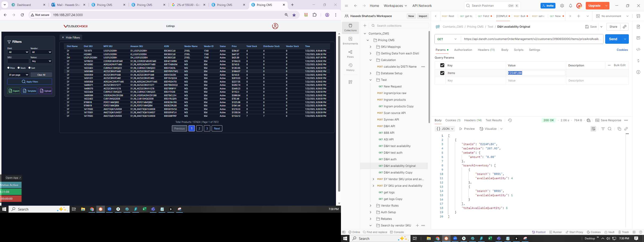Open Excel from the left taskbar
644x242 pixels.
144,209
